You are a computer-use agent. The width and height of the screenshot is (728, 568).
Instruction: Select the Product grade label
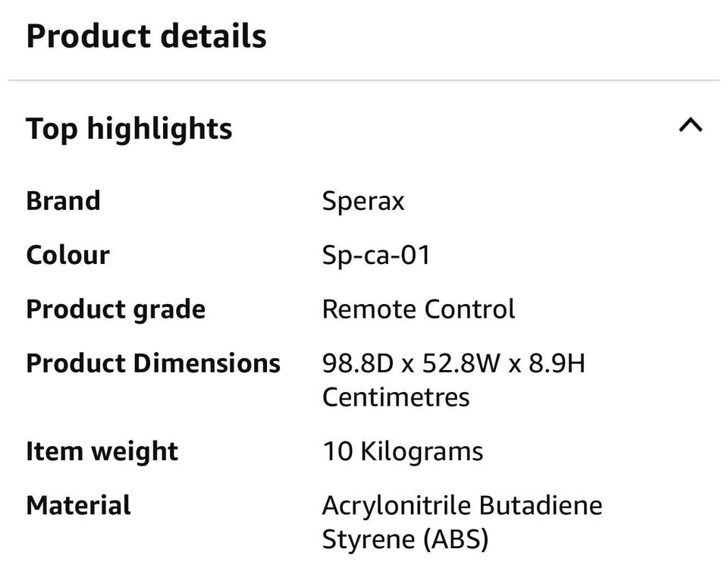(x=115, y=309)
